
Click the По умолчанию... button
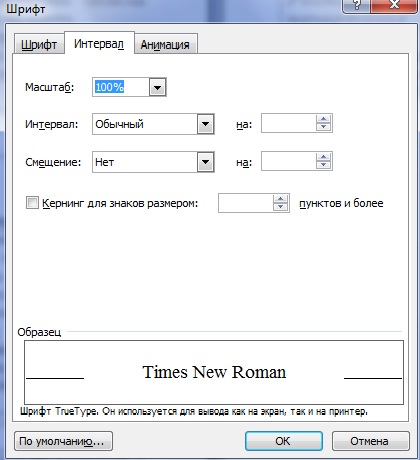[63, 441]
